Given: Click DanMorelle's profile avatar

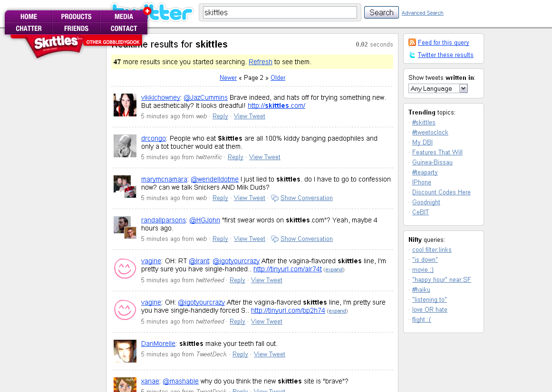Looking at the screenshot, I should pos(125,351).
